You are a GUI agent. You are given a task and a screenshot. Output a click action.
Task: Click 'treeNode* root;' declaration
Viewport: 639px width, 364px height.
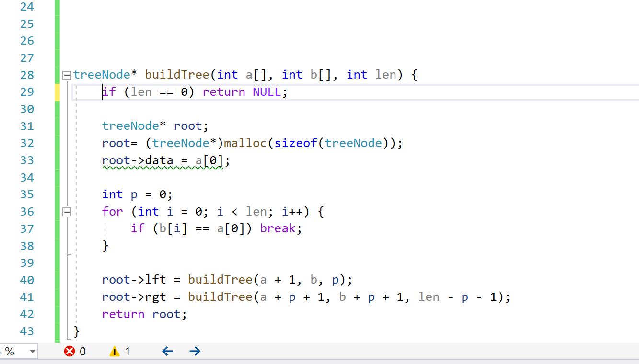[x=155, y=126]
